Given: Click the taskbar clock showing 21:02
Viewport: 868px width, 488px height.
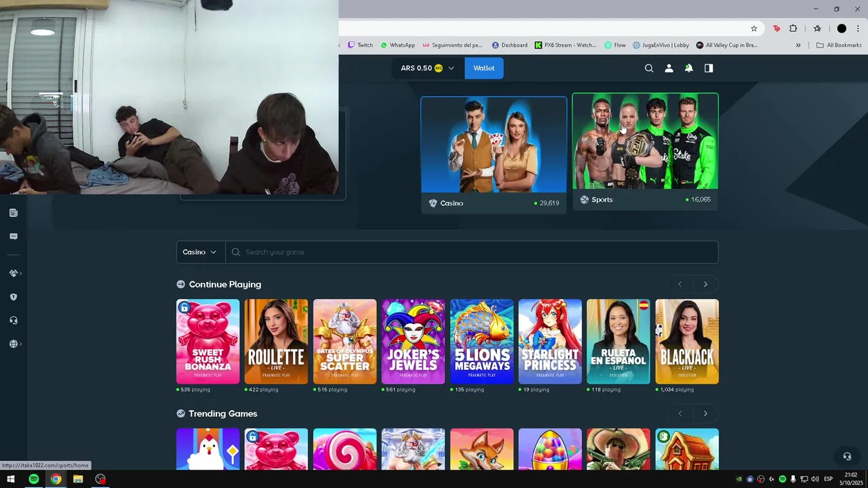Looking at the screenshot, I should coord(851,479).
